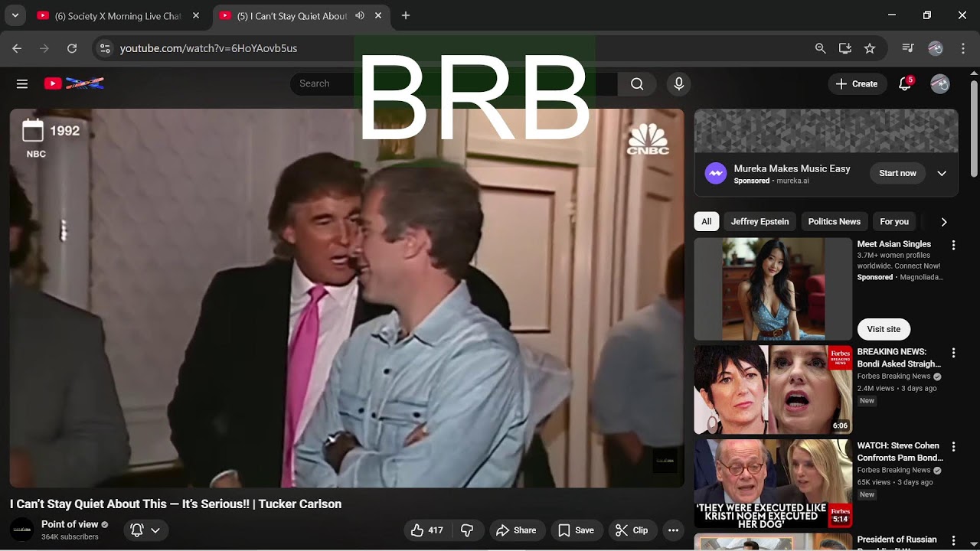Click the address bar URL
Screen dimensions: 980x551
[x=208, y=48]
